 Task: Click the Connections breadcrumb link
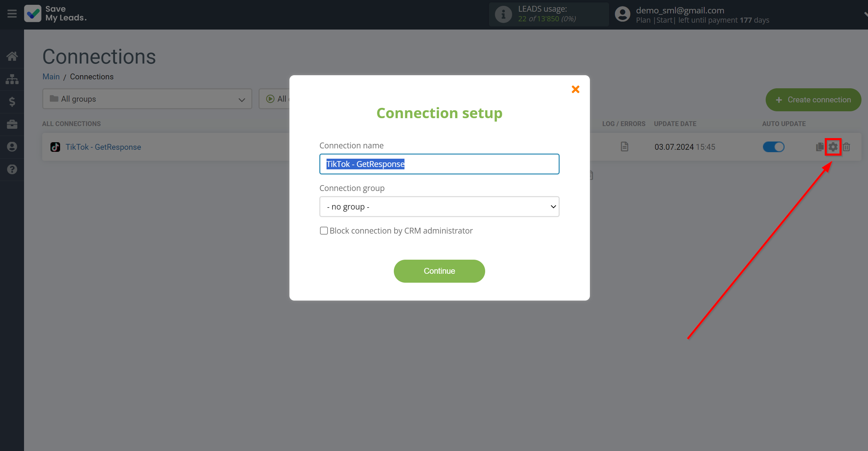coord(91,76)
